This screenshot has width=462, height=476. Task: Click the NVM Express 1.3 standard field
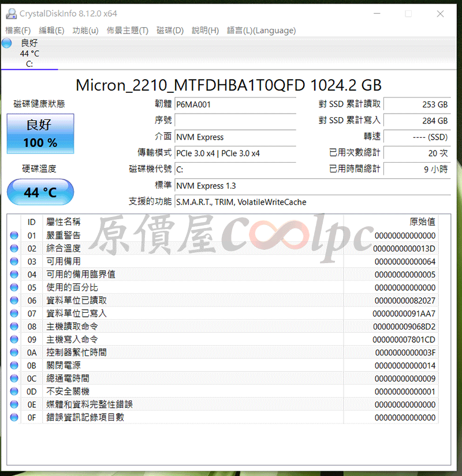(x=313, y=186)
